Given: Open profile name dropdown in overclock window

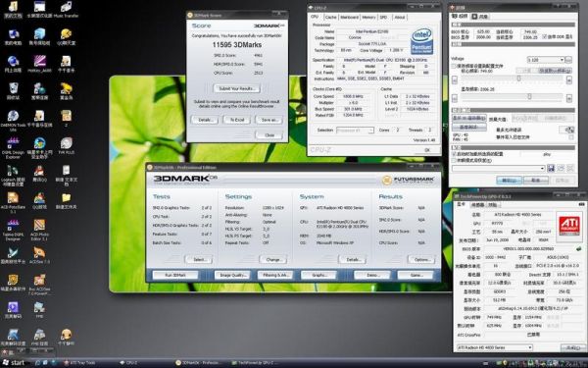Looking at the screenshot, I should pos(499,168).
